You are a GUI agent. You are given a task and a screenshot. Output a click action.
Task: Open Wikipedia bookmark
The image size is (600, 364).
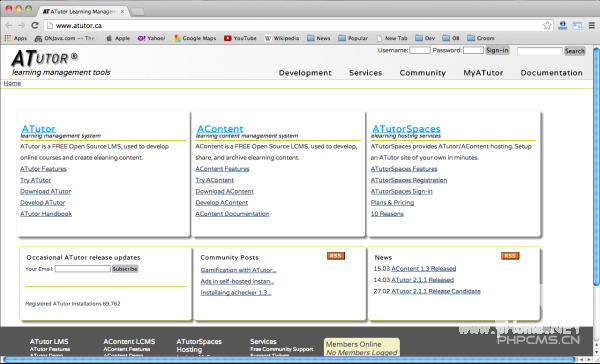pos(282,38)
